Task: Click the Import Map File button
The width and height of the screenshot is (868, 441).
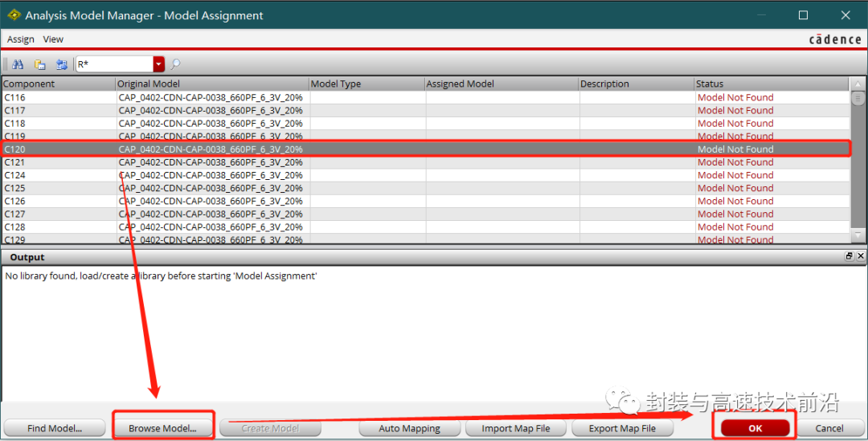Action: [x=516, y=428]
